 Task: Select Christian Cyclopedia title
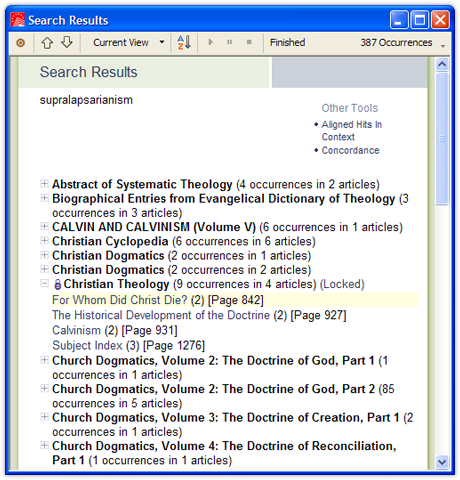coord(110,241)
